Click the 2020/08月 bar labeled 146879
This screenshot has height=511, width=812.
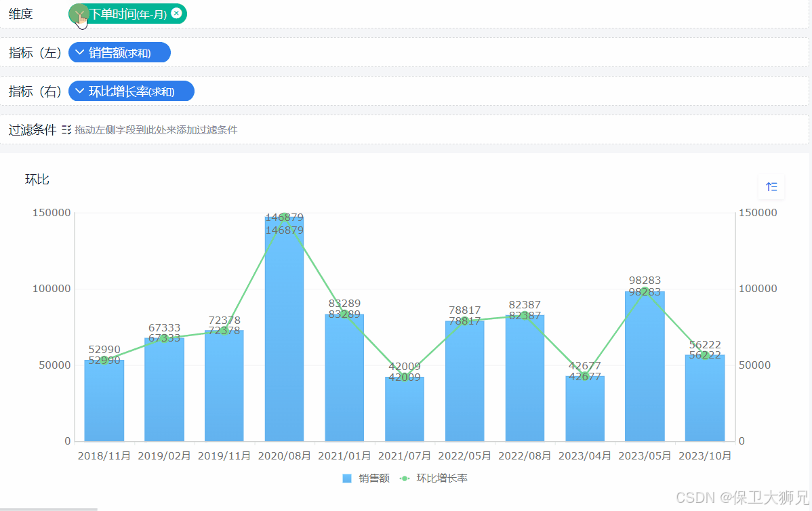point(284,329)
